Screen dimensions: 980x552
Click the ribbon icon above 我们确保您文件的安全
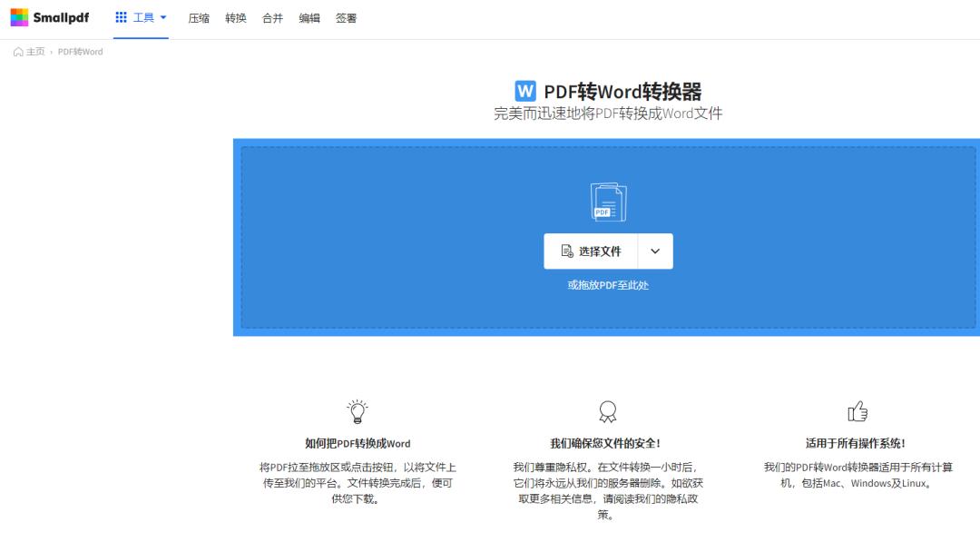(x=606, y=410)
